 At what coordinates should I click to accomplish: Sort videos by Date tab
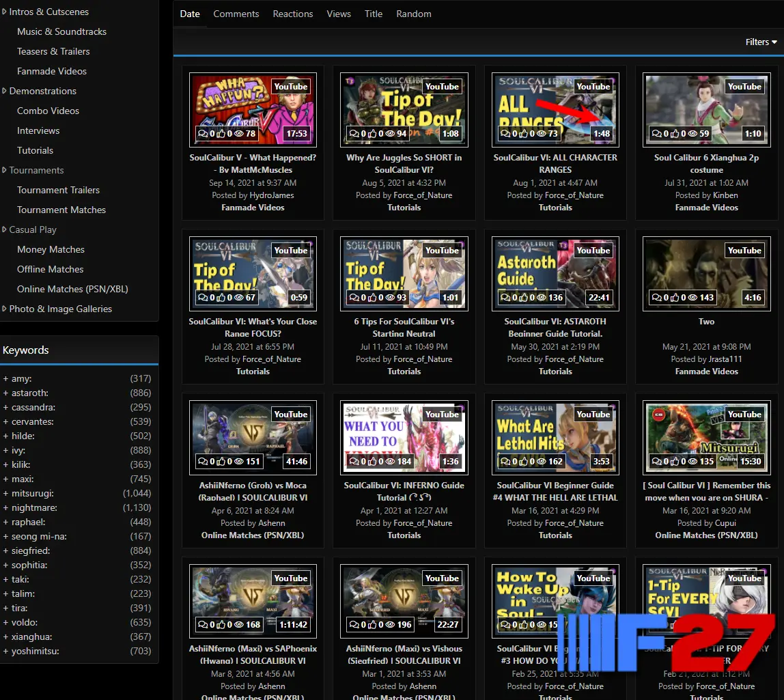click(x=190, y=14)
